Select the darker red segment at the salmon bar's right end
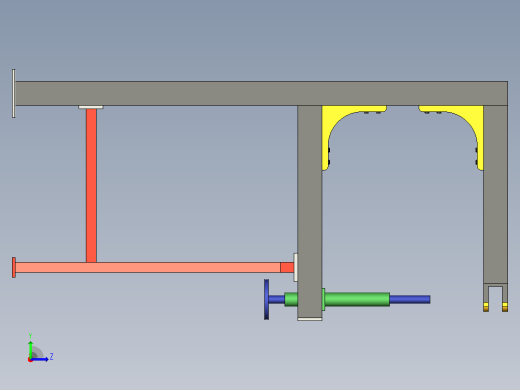The height and width of the screenshot is (390, 520). pos(287,268)
